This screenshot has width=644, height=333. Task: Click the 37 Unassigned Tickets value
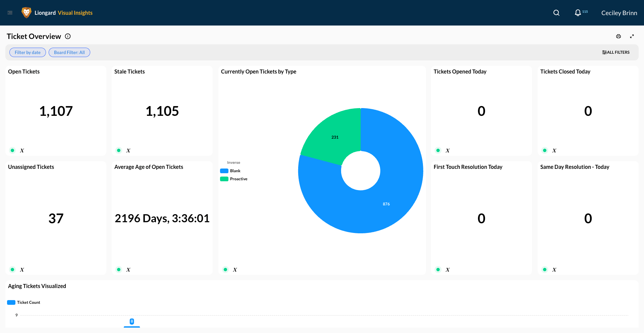(56, 219)
